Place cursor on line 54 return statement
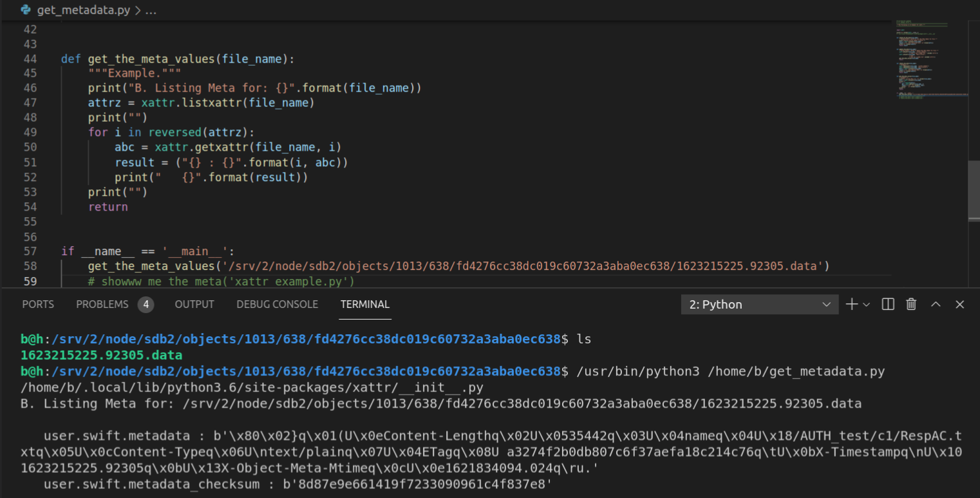 point(108,207)
